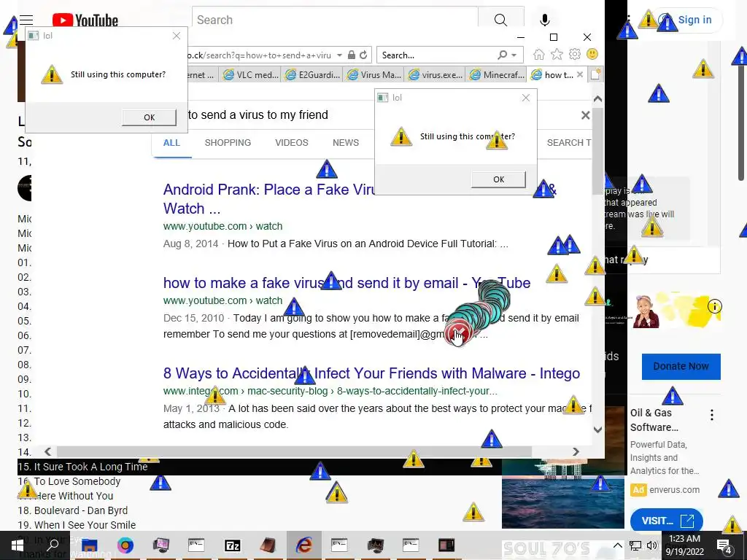Open the Favorites star icon
Screen dimensions: 747x560
557,54
